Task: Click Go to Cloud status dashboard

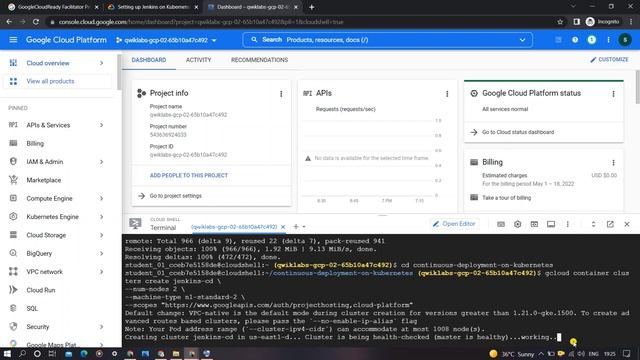Action: pyautogui.click(x=518, y=132)
